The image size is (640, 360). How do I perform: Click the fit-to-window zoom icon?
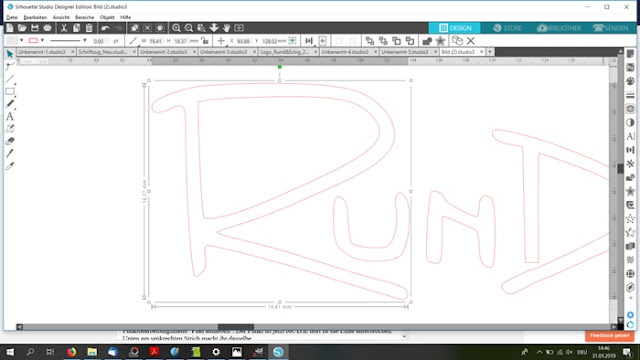click(x=239, y=28)
